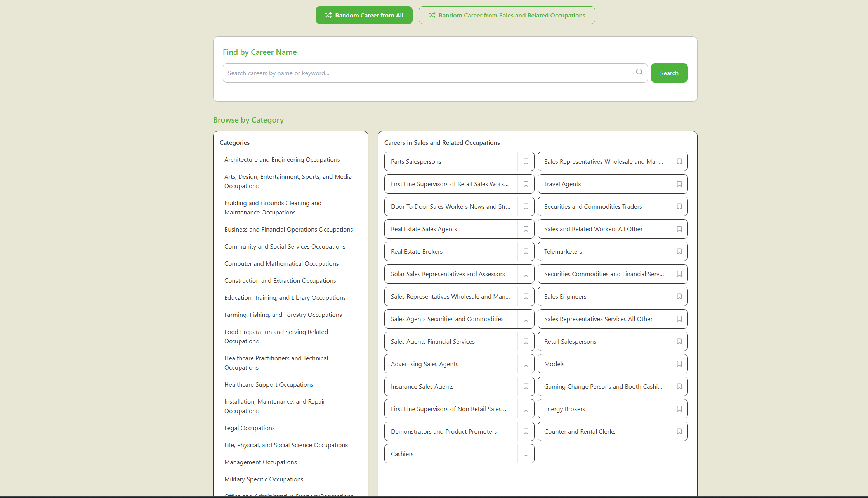Toggle bookmark for Sales Engineers
This screenshot has height=498, width=868.
coord(679,296)
